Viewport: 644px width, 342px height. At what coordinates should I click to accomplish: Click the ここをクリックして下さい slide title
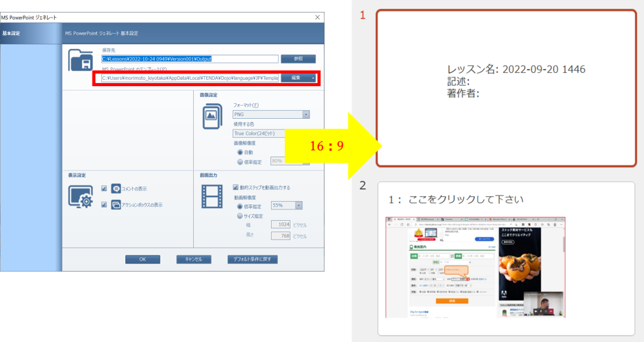(x=466, y=199)
